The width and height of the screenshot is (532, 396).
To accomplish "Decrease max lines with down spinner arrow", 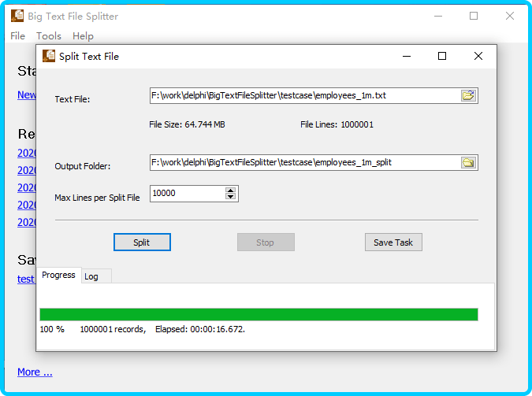I will click(230, 197).
